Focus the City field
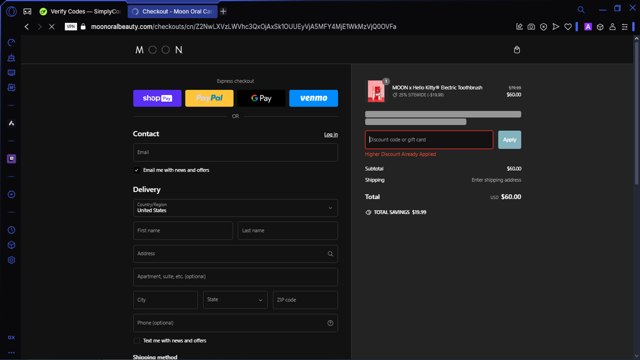The width and height of the screenshot is (640, 360). click(x=165, y=300)
